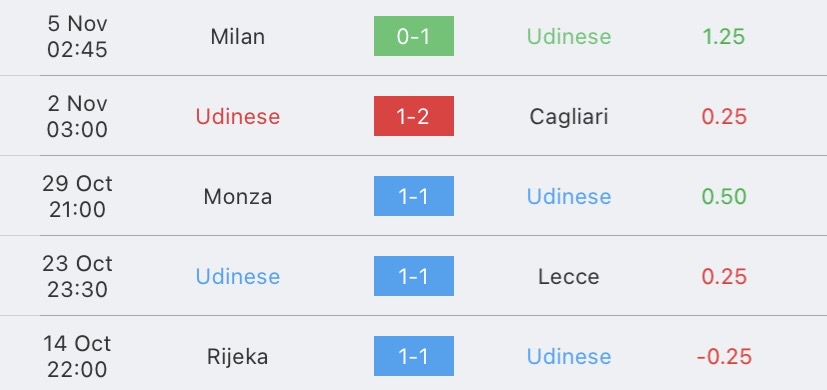Select blue Udinese in the Lecce row
The image size is (827, 390).
[x=237, y=277]
